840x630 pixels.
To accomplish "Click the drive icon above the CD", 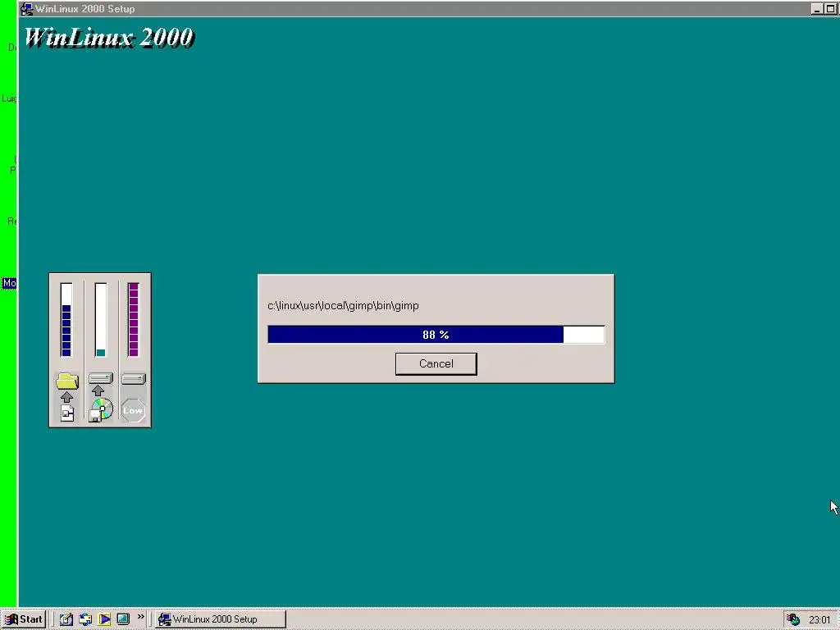I will click(101, 379).
